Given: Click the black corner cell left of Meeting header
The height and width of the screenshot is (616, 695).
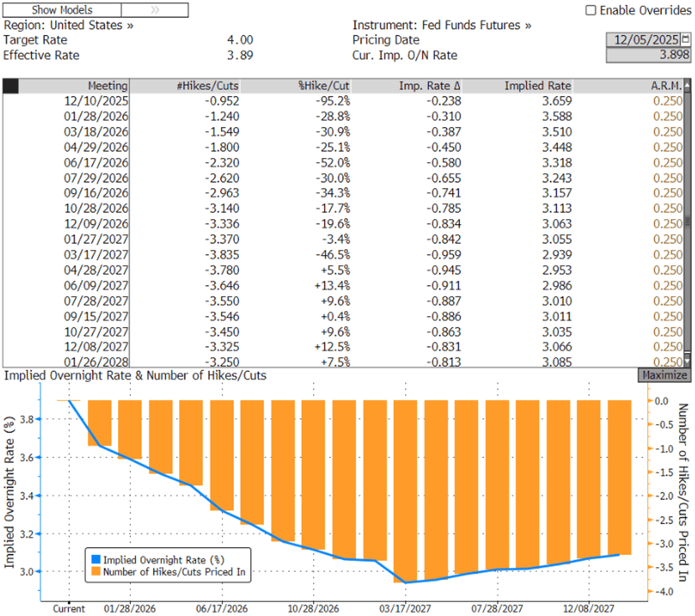Looking at the screenshot, I should 11,86.
